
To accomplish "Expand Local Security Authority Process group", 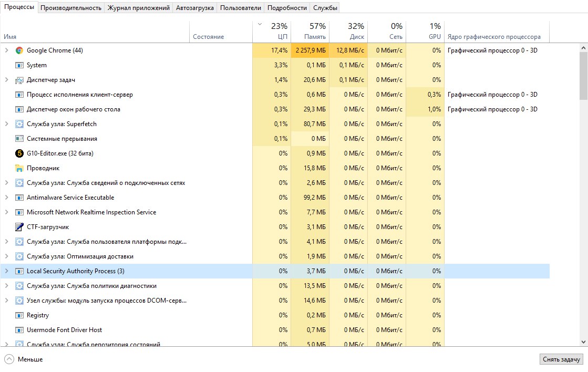I will (6, 271).
